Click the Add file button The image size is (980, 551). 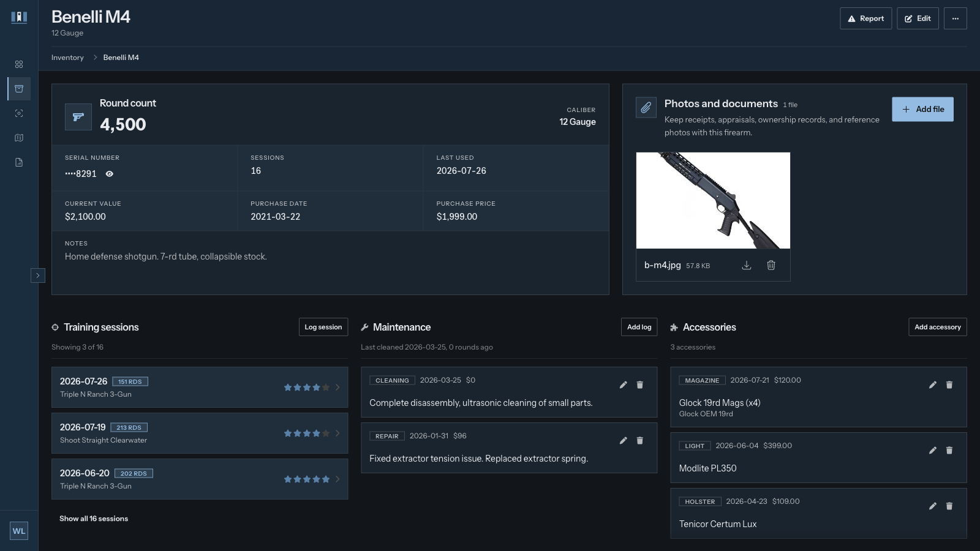point(922,109)
